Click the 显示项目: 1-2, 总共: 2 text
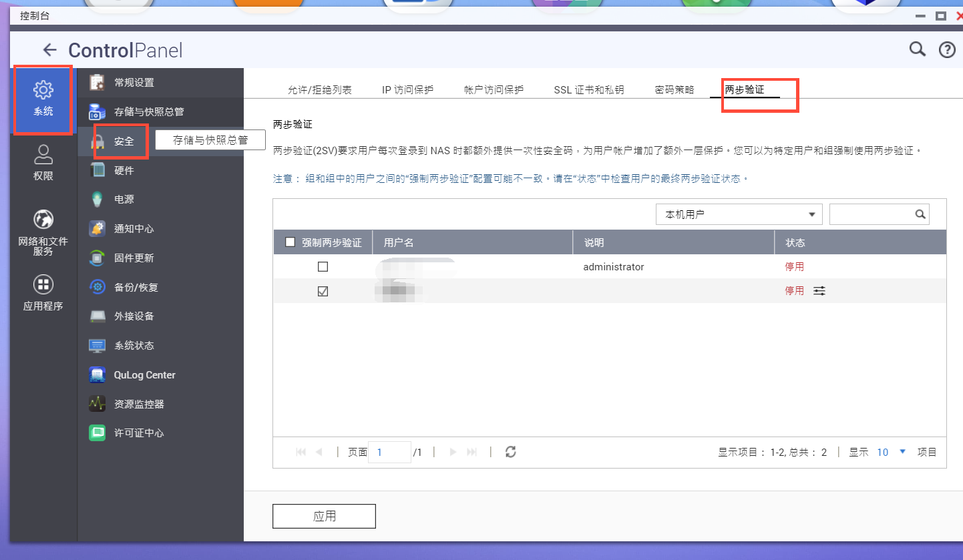Viewport: 963px width, 560px height. pos(773,452)
